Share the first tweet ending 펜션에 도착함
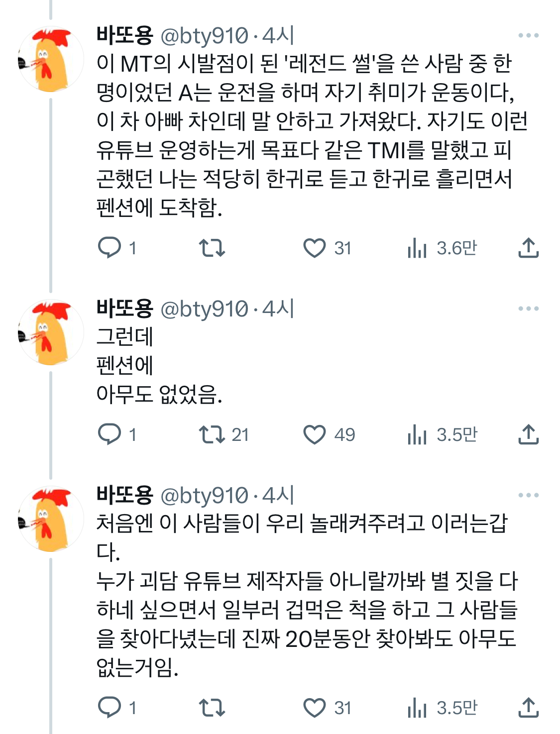This screenshot has width=560, height=734. point(528,247)
